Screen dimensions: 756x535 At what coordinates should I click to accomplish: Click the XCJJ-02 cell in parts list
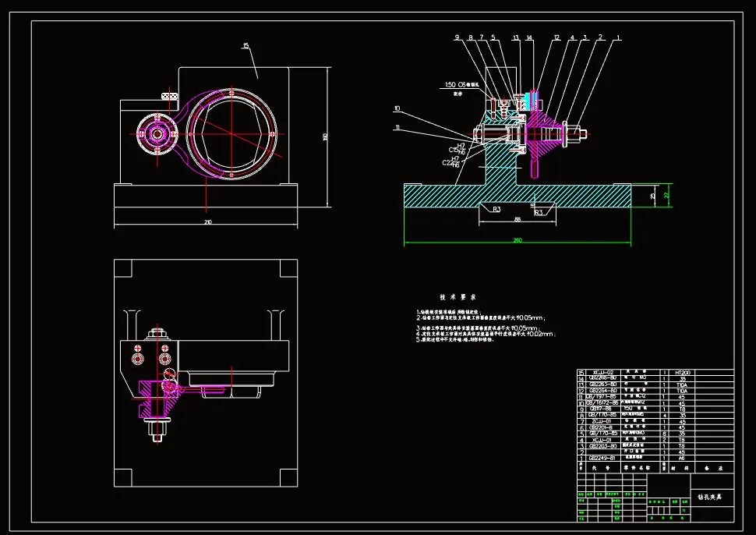coord(603,373)
